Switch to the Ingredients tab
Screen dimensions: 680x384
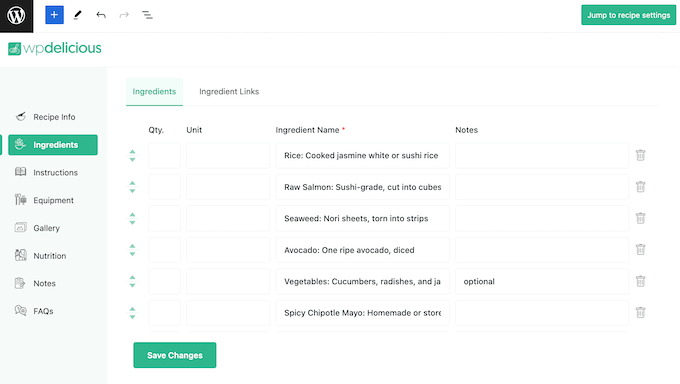pyautogui.click(x=154, y=92)
